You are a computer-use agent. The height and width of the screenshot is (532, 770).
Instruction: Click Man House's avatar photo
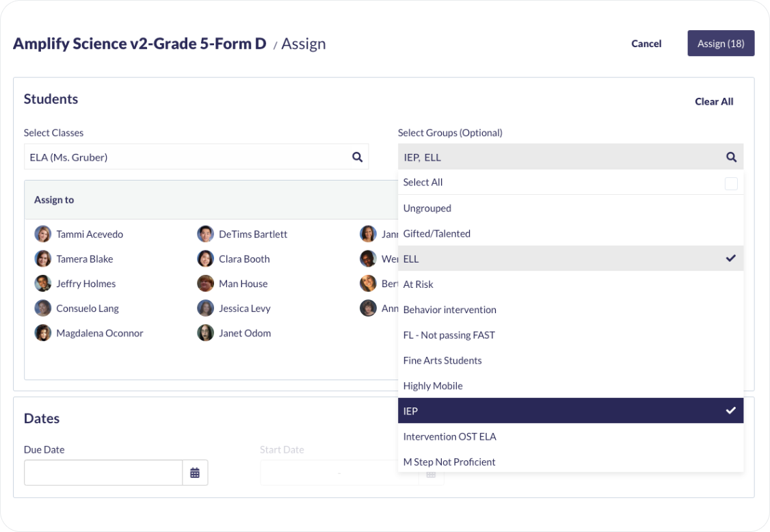click(205, 284)
